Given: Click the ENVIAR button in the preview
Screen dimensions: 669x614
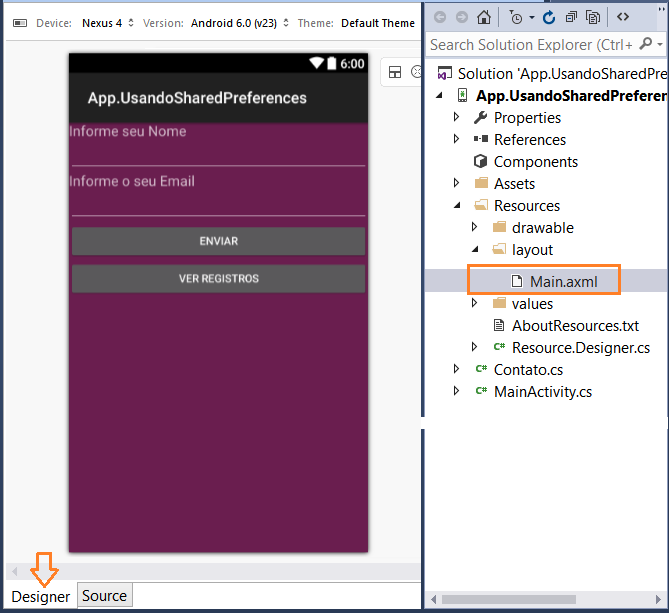Looking at the screenshot, I should click(218, 242).
